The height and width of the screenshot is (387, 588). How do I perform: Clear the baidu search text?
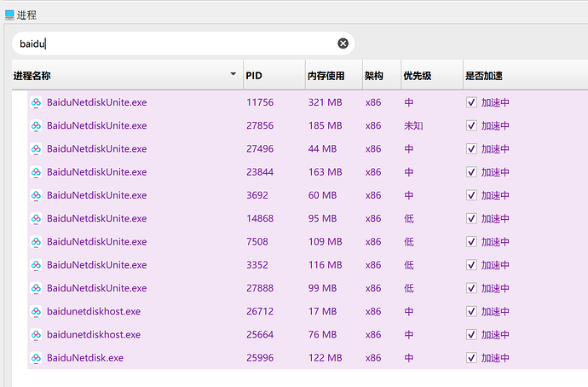tap(343, 43)
